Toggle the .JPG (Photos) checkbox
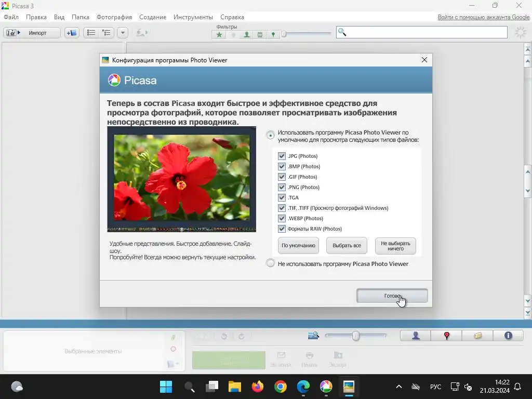Viewport: 532px width, 399px height. [282, 156]
